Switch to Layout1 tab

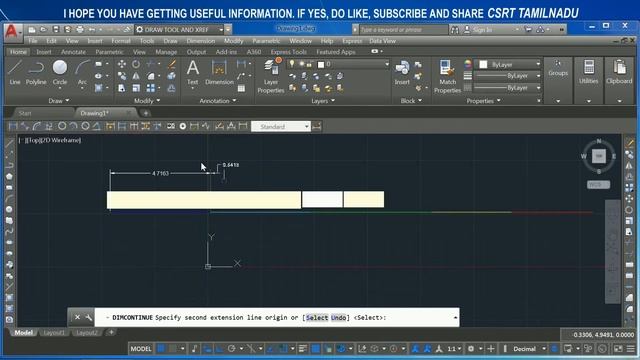pyautogui.click(x=55, y=333)
